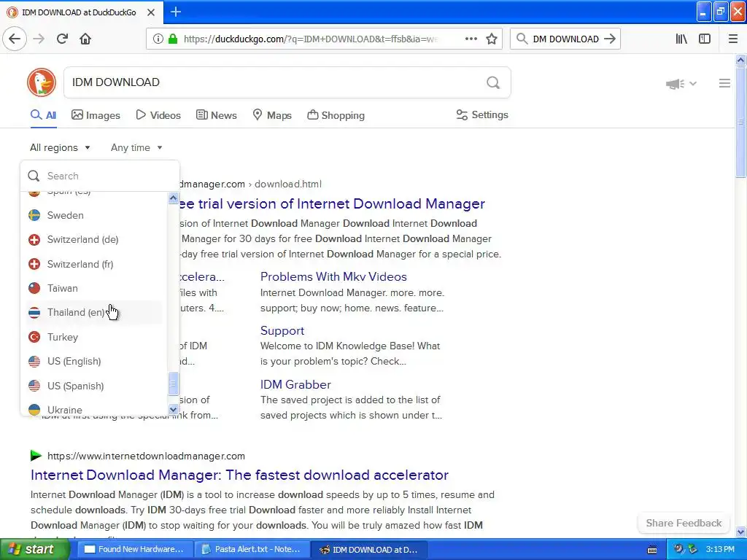Click the browser Back arrow button
This screenshot has width=747, height=560.
15,39
